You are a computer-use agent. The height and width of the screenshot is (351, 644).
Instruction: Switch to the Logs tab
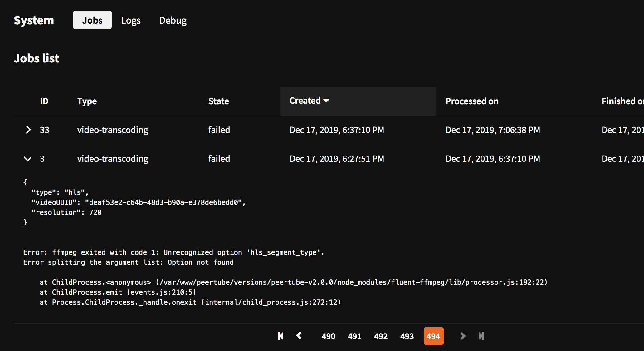click(131, 20)
